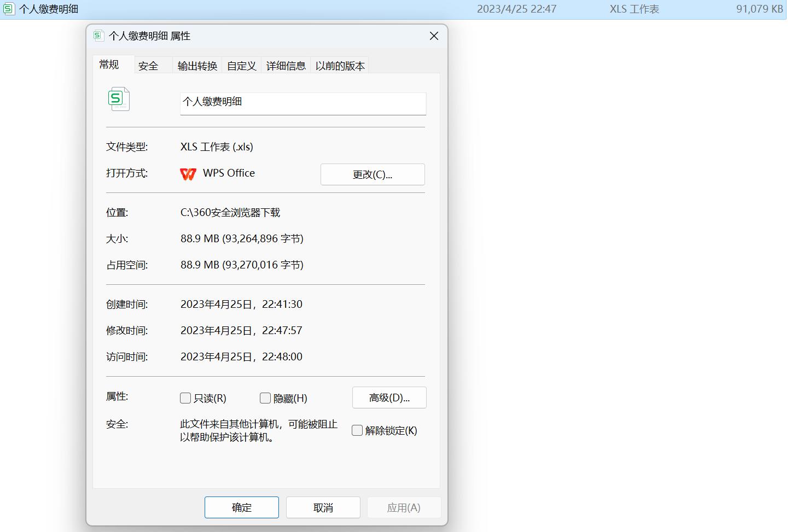Switch to the 安全 tab

pyautogui.click(x=148, y=65)
